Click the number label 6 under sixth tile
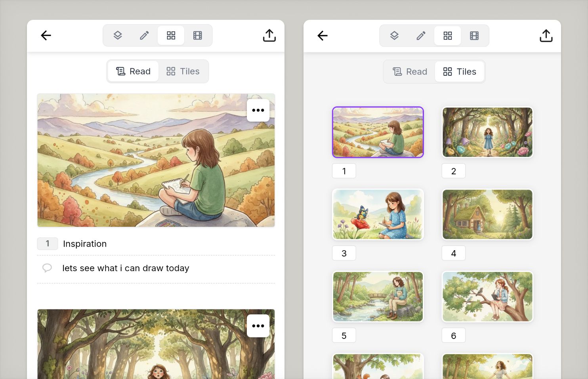This screenshot has width=588, height=379. point(454,335)
